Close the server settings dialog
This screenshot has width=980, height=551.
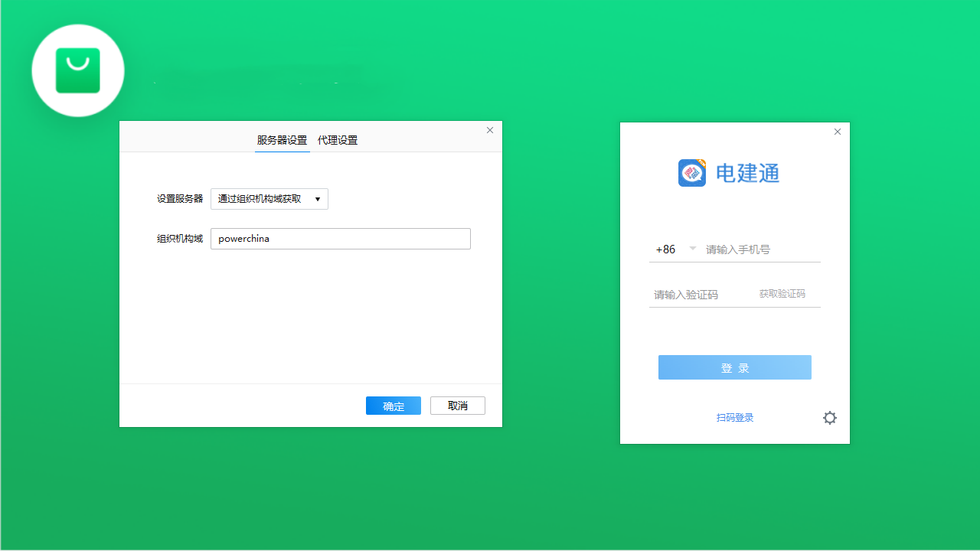click(x=489, y=130)
